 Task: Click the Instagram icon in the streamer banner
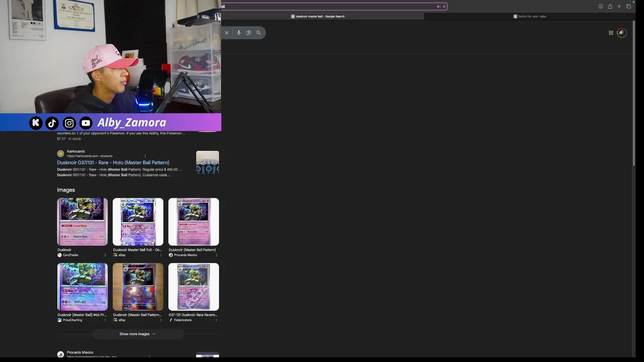pyautogui.click(x=69, y=123)
